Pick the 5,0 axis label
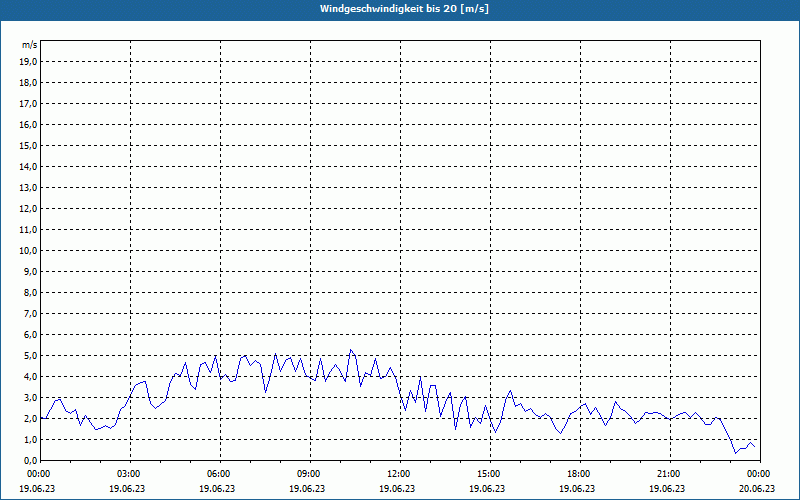 tap(31, 356)
